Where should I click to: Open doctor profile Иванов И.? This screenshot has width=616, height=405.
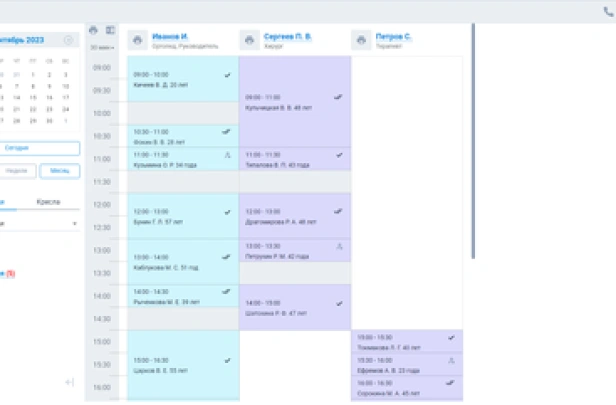(170, 36)
